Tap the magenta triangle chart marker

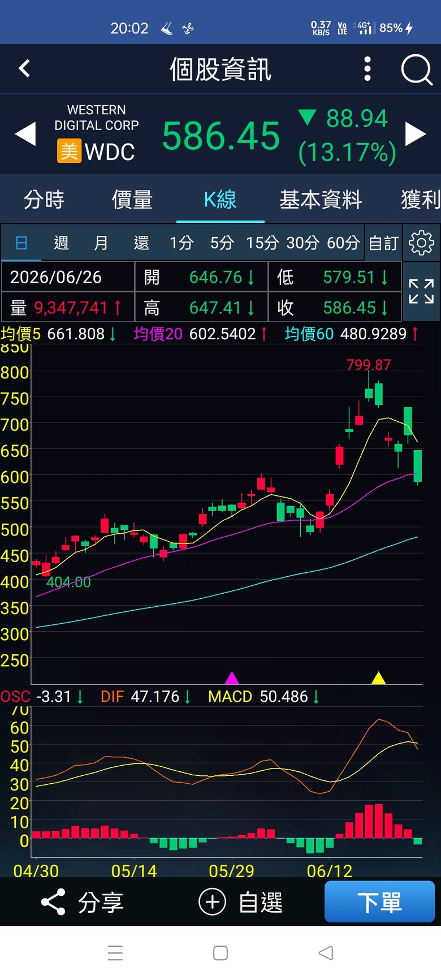tap(232, 677)
